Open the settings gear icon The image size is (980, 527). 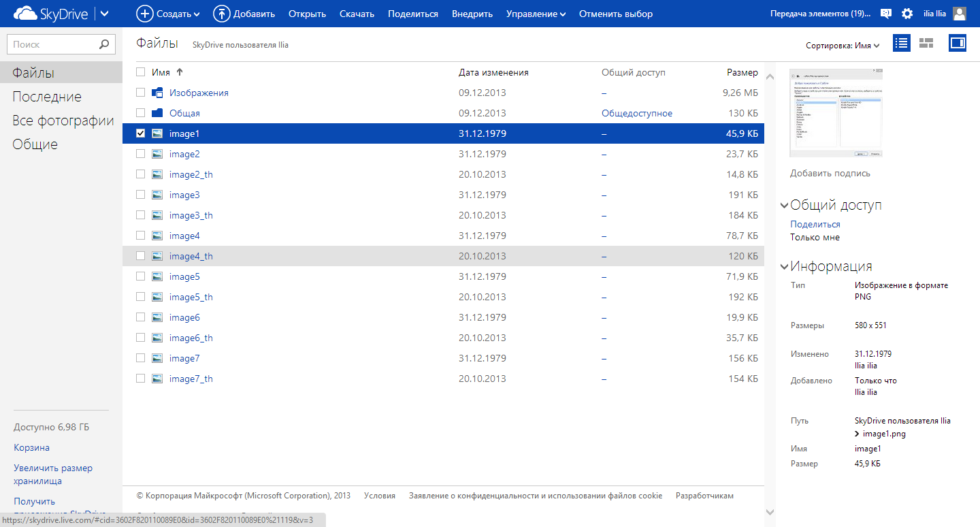click(907, 14)
